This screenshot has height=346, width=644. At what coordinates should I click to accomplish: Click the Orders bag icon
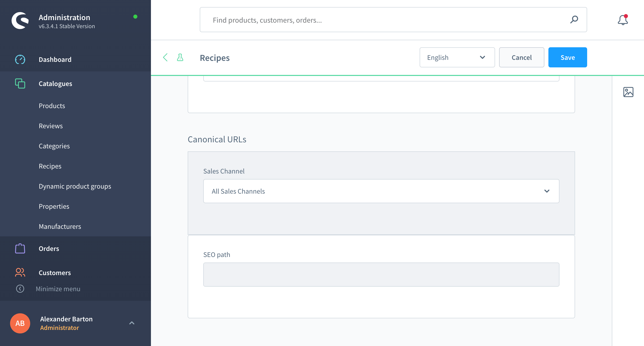[20, 248]
